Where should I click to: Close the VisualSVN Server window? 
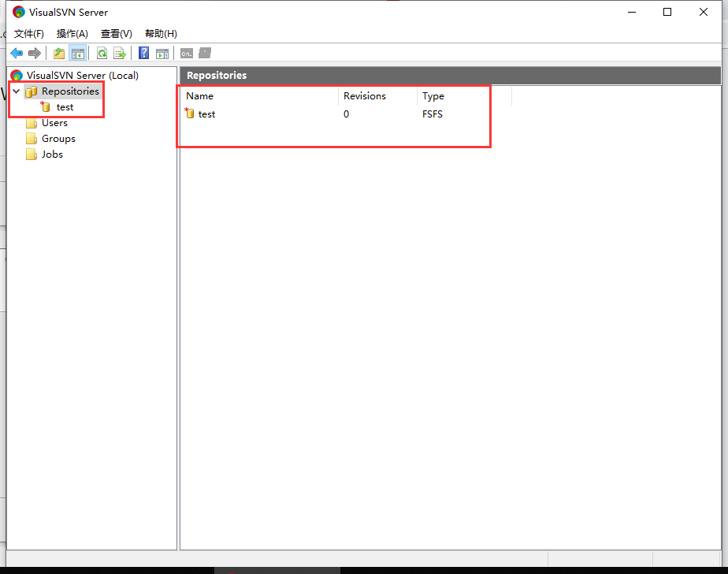[704, 12]
